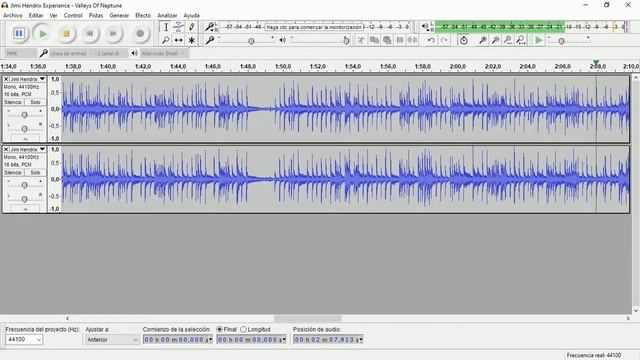
Task: Open the Editar menu
Action: point(36,15)
